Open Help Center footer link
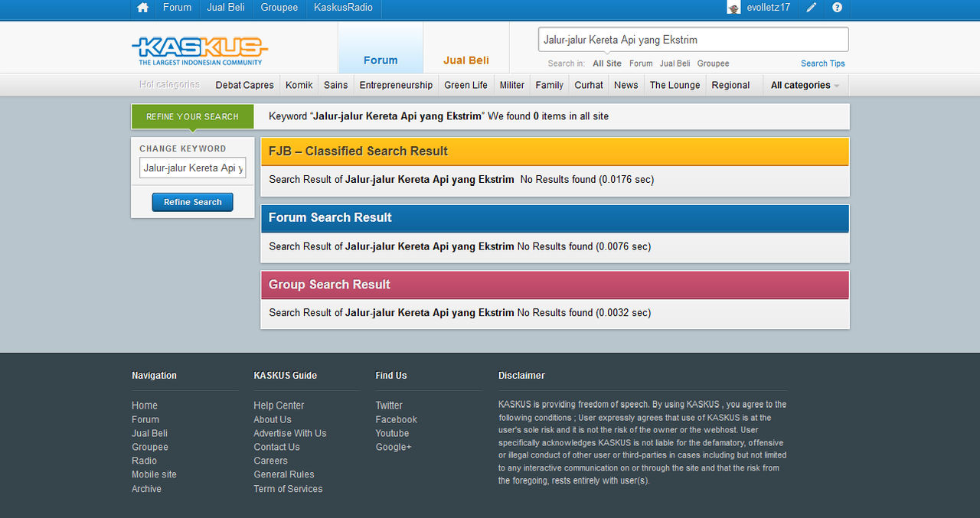 pyautogui.click(x=279, y=406)
